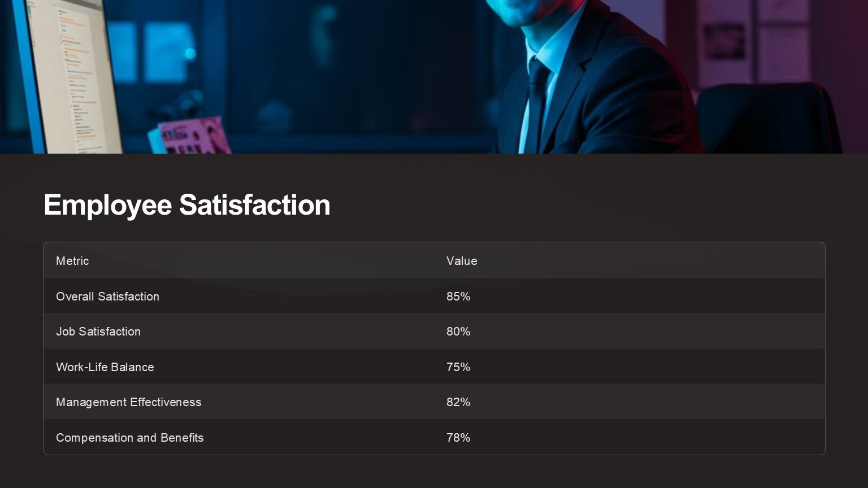Click the Management Effectiveness cell
The width and height of the screenshot is (868, 488).
(x=129, y=402)
